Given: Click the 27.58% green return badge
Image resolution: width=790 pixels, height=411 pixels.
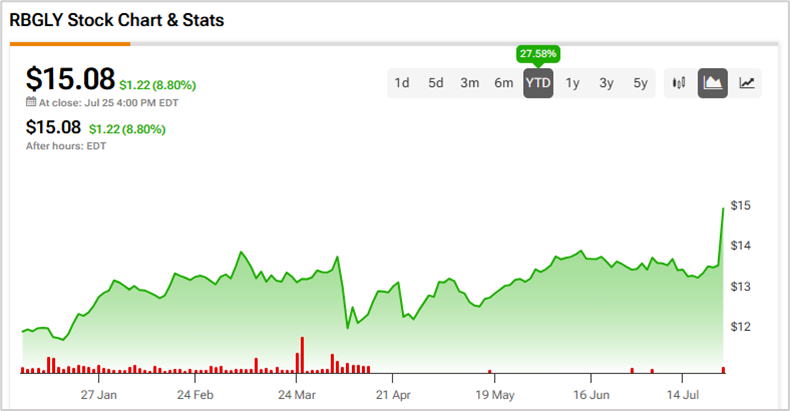Looking at the screenshot, I should 538,53.
